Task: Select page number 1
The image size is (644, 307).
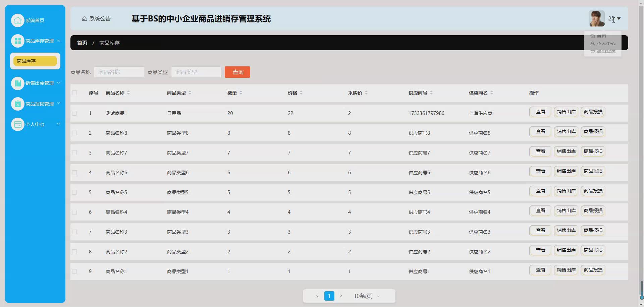Action: pos(329,296)
